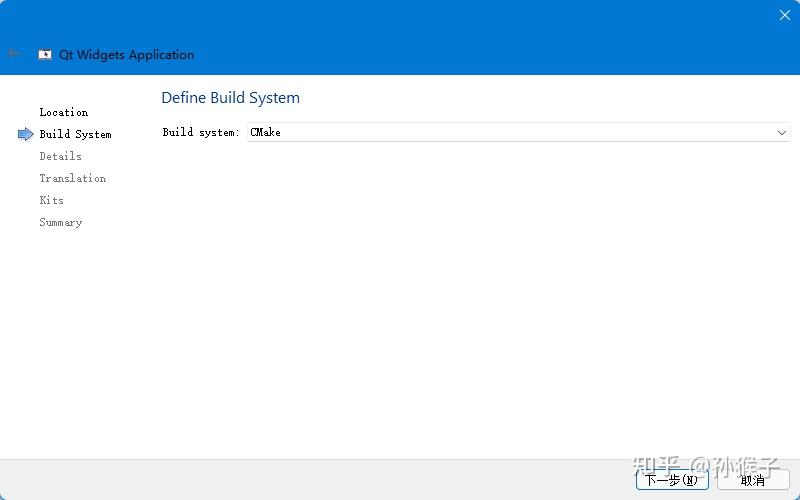Click the blue arrow current-step indicator
Image resolution: width=800 pixels, height=500 pixels.
(x=26, y=134)
